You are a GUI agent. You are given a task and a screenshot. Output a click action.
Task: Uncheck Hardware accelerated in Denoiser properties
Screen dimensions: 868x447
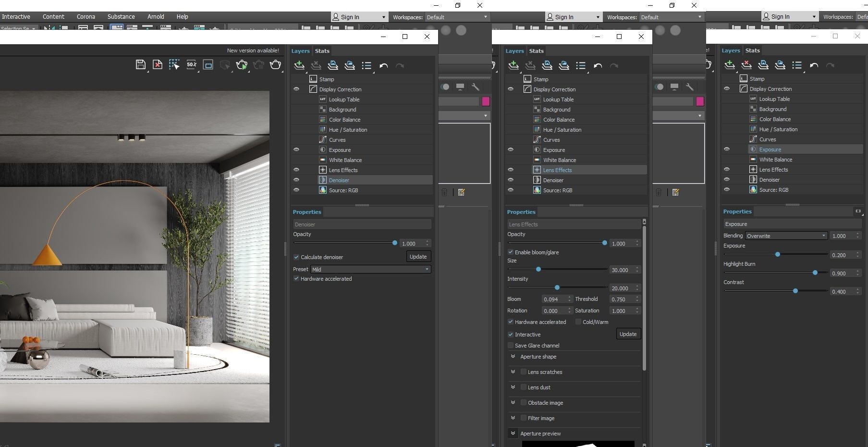tap(296, 279)
